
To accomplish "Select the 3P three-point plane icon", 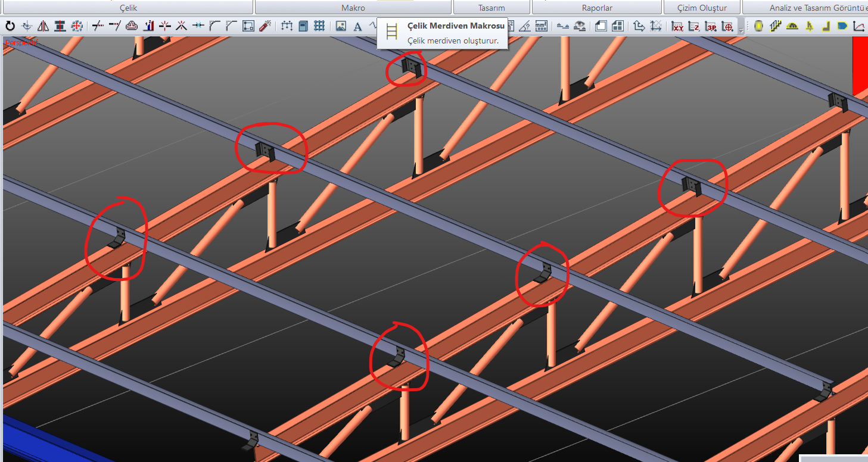I will point(711,26).
